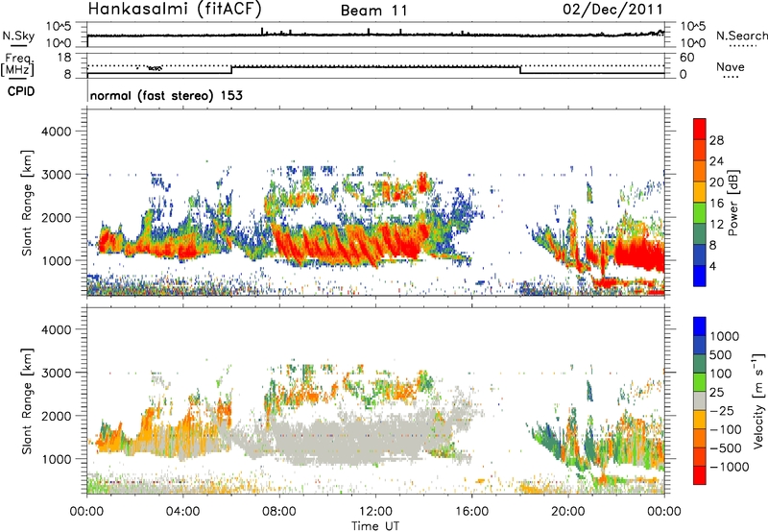This screenshot has width=768, height=532.
Task: Click the 'N.Search' legend label
Action: [x=741, y=36]
